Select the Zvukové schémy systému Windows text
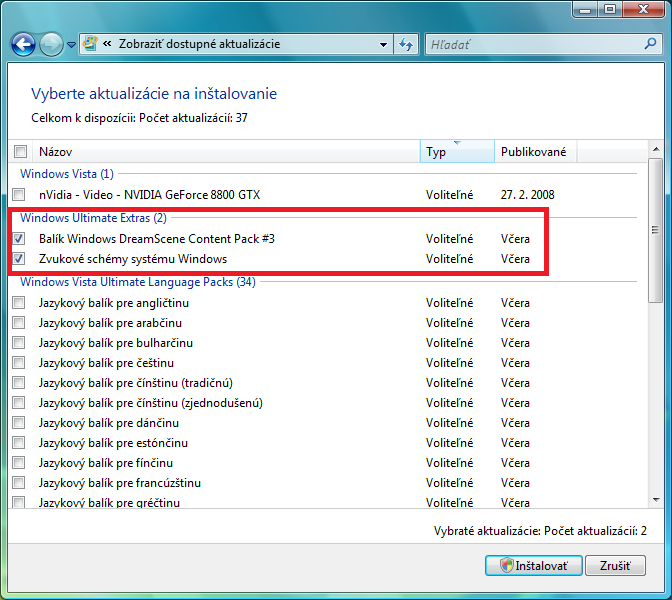The height and width of the screenshot is (600, 672). tap(133, 259)
